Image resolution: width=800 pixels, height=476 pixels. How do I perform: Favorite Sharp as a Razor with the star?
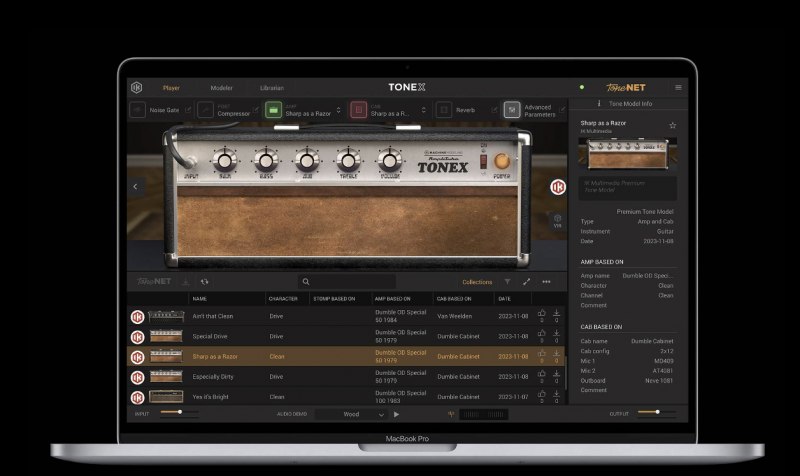point(672,126)
